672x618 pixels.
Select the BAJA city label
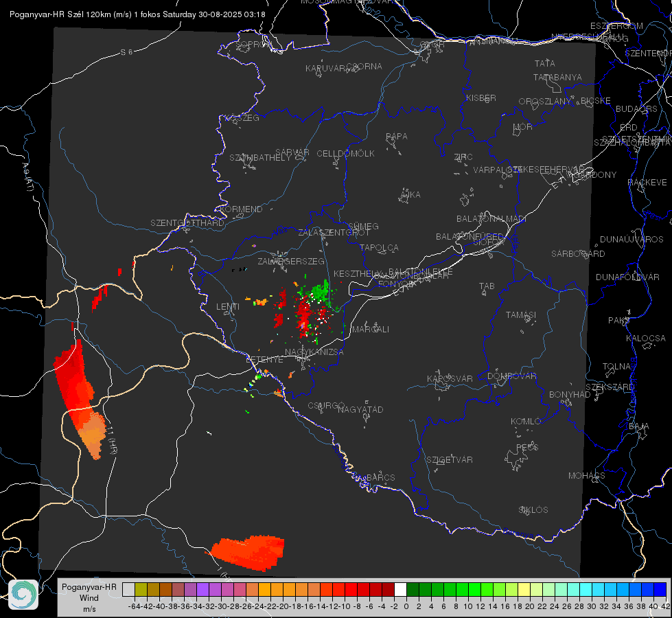(x=639, y=426)
